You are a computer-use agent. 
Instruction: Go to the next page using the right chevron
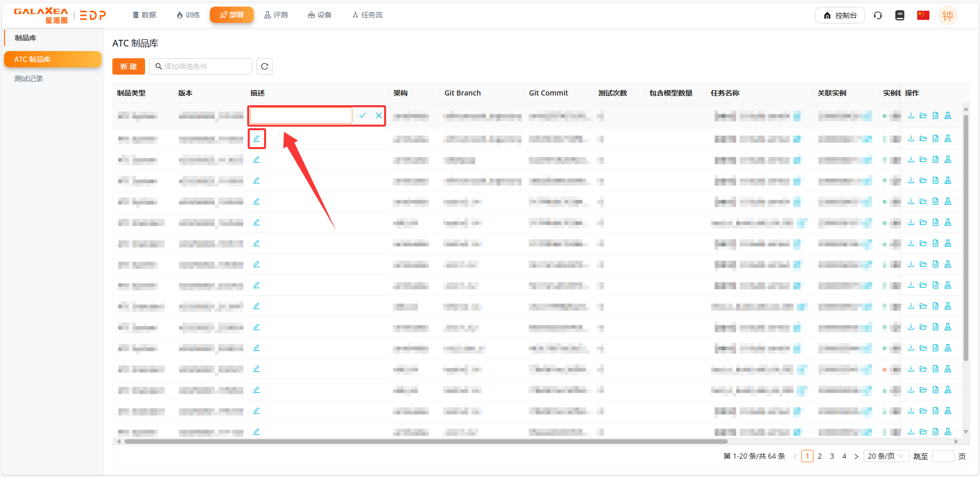click(x=856, y=456)
